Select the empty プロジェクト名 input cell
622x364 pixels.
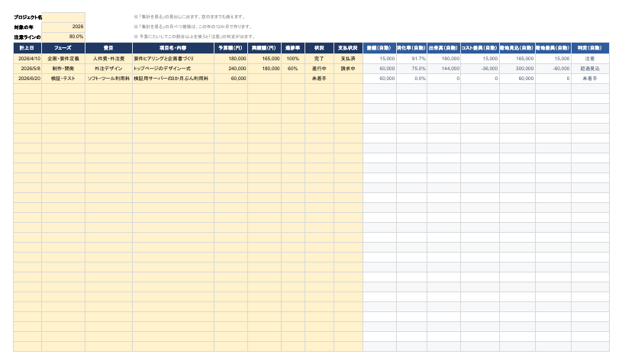(63, 18)
